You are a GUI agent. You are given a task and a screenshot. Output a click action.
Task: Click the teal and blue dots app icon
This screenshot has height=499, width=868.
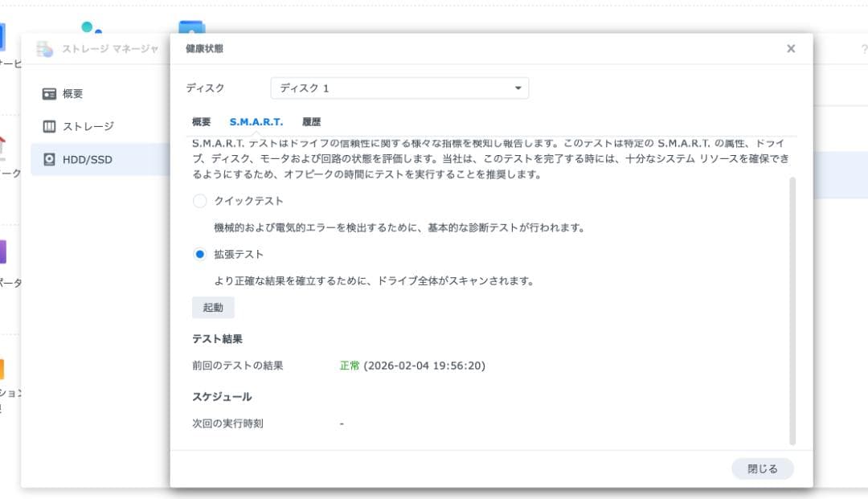click(x=92, y=29)
